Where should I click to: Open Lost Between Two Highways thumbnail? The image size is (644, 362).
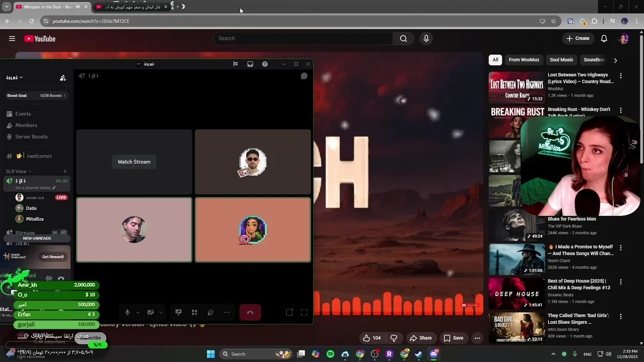517,87
